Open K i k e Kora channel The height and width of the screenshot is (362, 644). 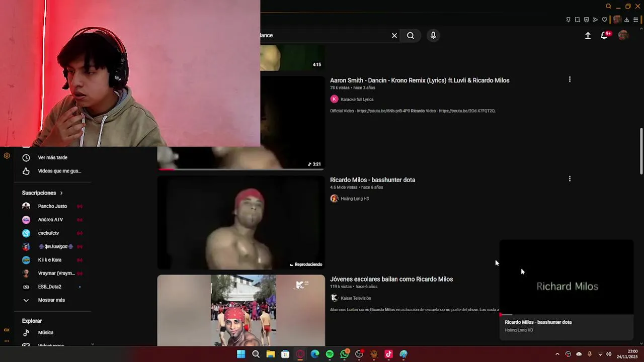click(52, 260)
